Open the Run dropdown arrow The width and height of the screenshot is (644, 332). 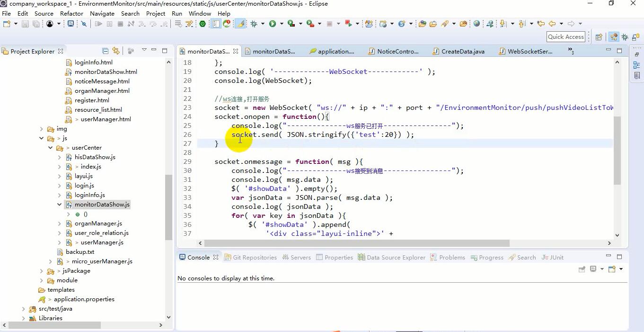282,24
